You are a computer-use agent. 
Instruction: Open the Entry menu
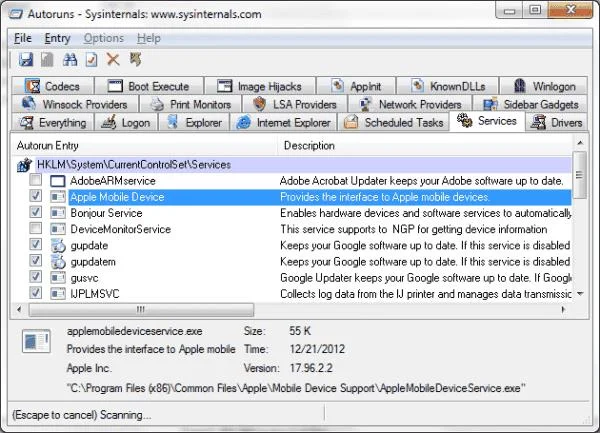point(57,38)
